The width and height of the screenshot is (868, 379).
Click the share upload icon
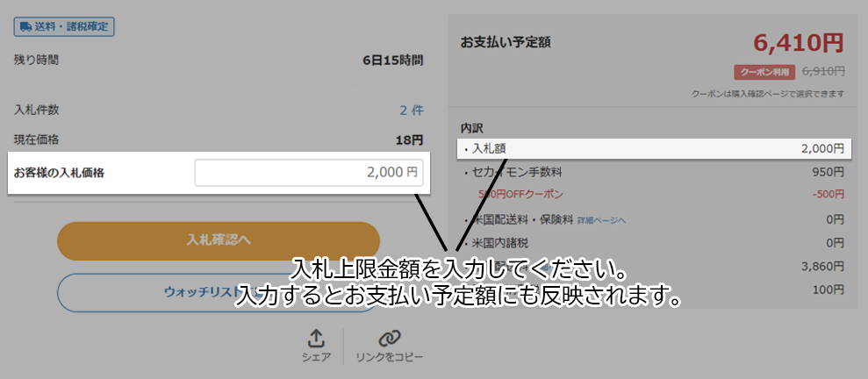pos(316,339)
